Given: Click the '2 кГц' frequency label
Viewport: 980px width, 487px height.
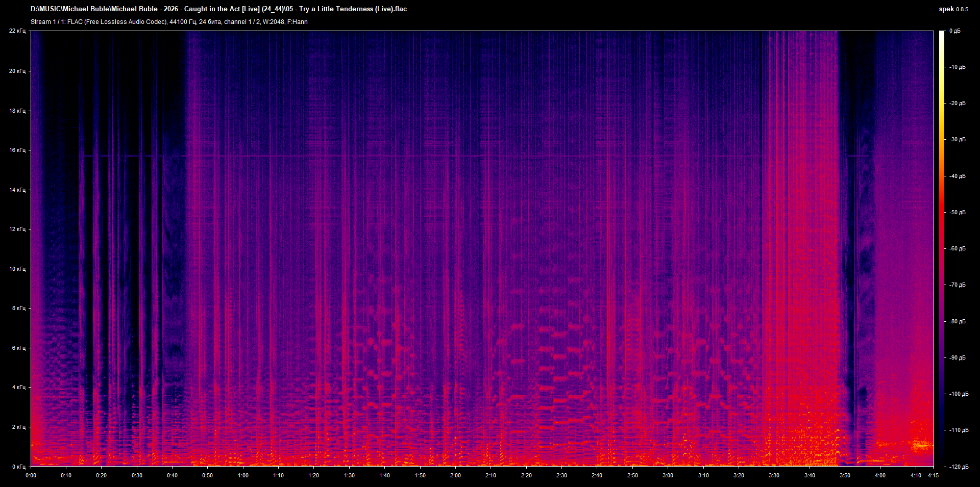Looking at the screenshot, I should [19, 427].
